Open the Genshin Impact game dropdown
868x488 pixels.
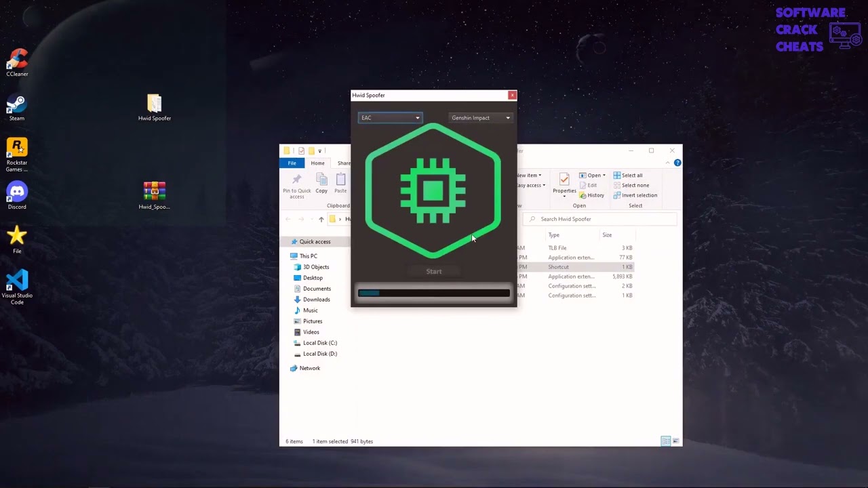coord(481,118)
